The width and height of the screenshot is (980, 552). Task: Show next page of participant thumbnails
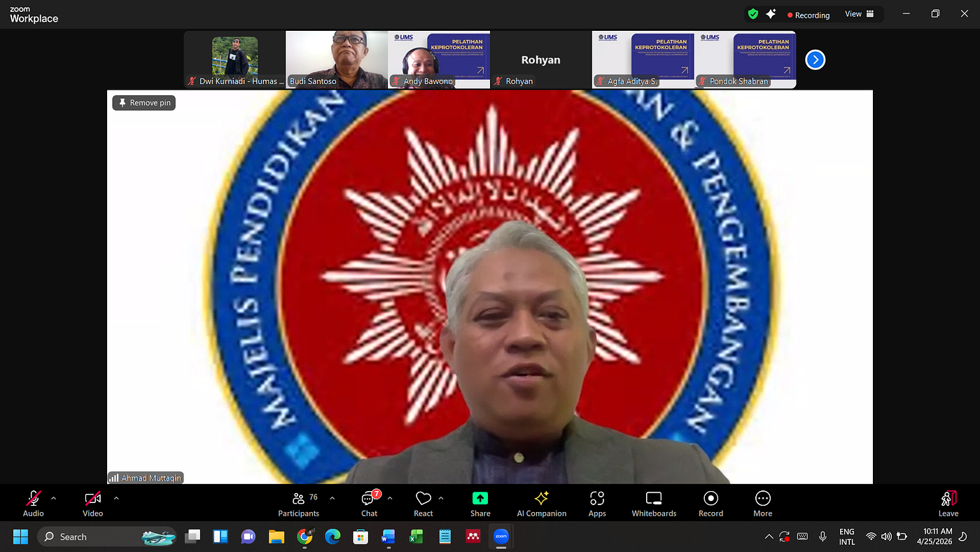tap(815, 60)
